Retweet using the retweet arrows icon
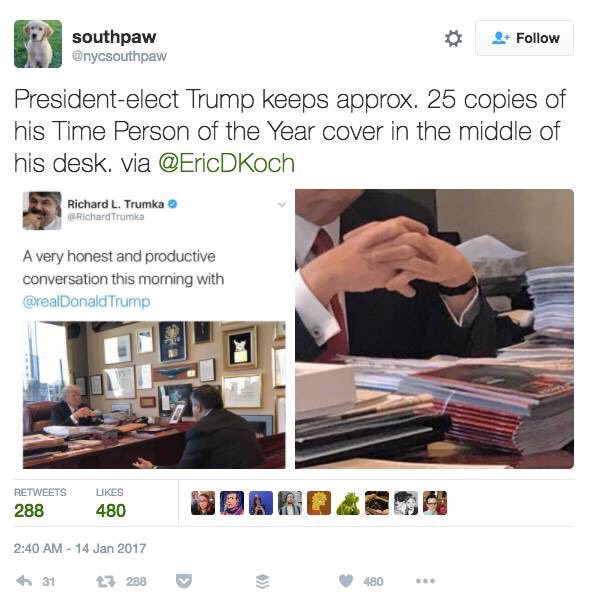The width and height of the screenshot is (590, 610). (106, 581)
